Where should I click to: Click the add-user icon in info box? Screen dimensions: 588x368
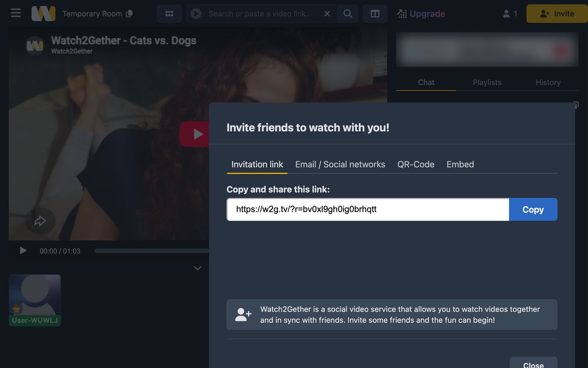pyautogui.click(x=243, y=314)
